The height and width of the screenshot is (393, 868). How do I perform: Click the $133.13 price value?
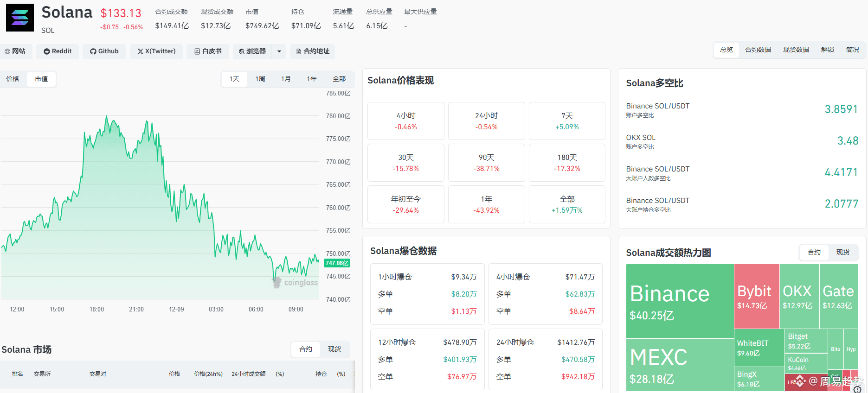click(121, 13)
